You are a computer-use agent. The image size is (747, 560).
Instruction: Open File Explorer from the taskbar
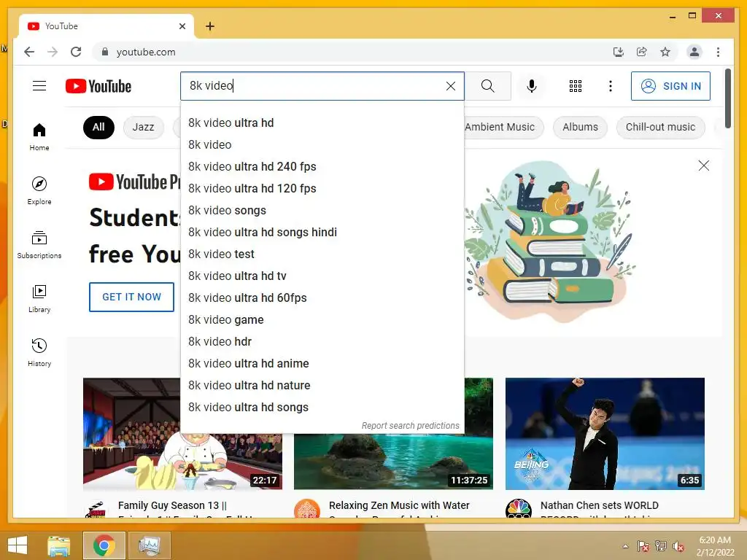pos(58,545)
